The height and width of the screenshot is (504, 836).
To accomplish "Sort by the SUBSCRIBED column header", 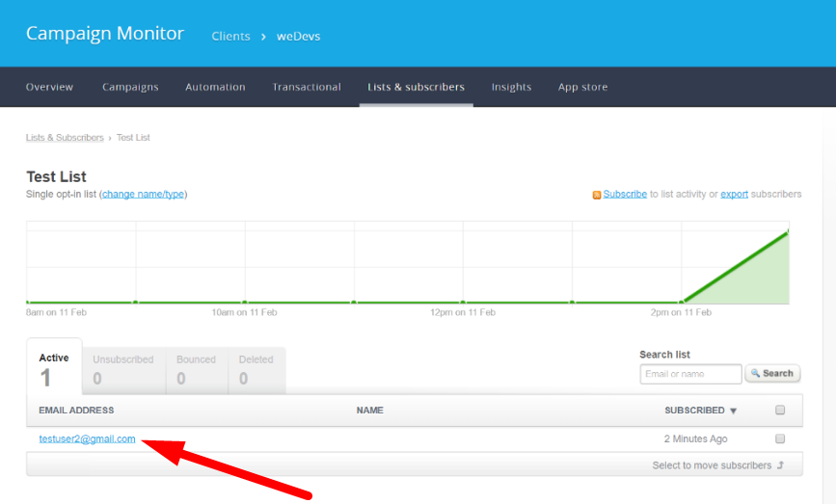I will 700,411.
